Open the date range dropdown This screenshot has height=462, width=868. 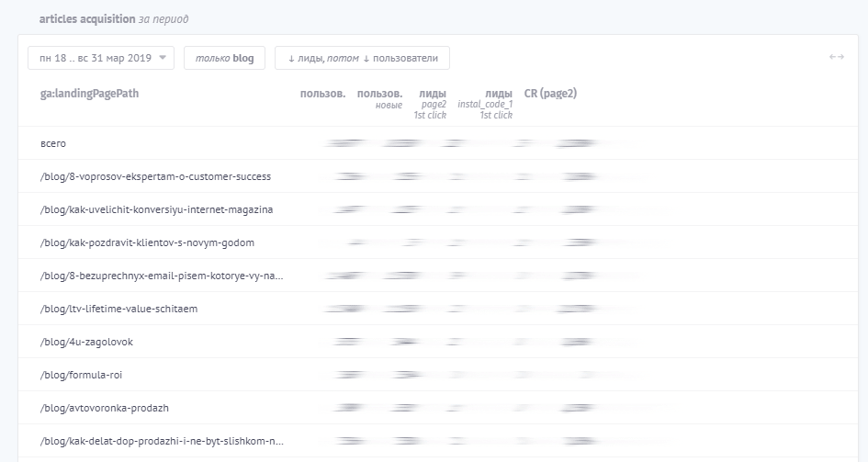100,58
